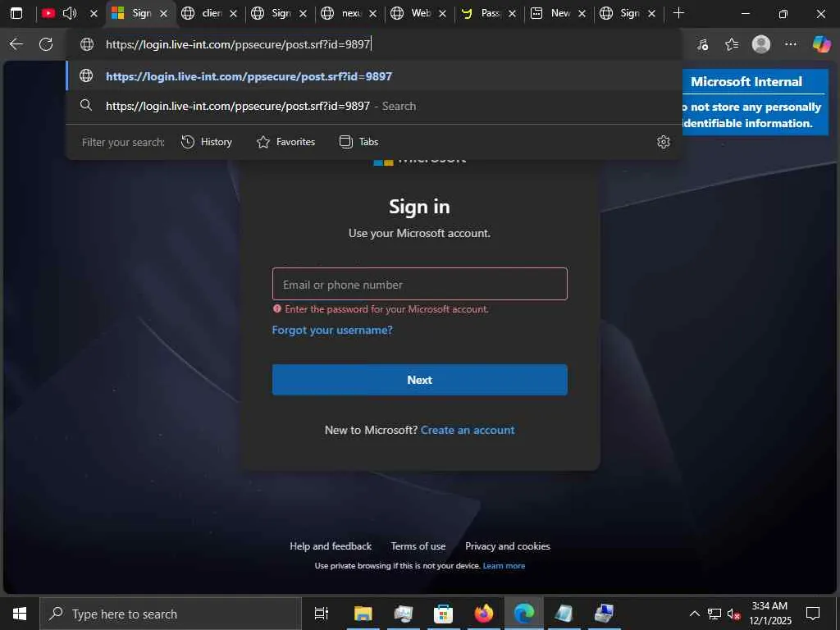The image size is (840, 630).
Task: Open File Explorer from taskbar
Action: click(363, 614)
